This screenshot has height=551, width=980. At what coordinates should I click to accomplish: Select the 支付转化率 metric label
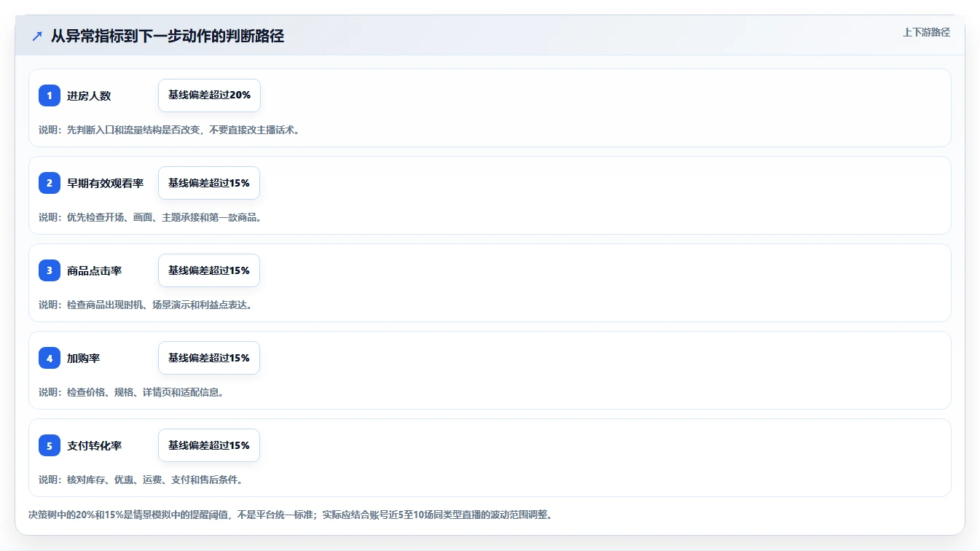click(94, 445)
